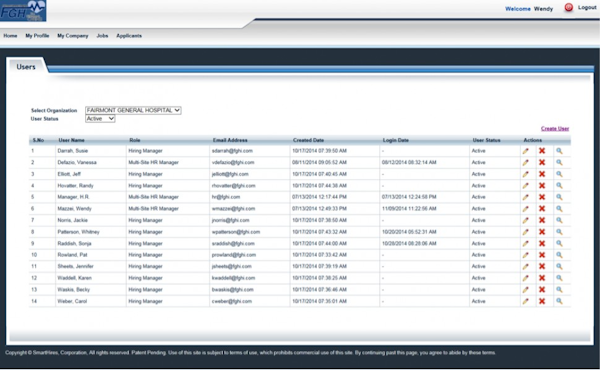Viewport: 600px width, 370px height.
Task: Select the Users tab header
Action: coord(26,67)
